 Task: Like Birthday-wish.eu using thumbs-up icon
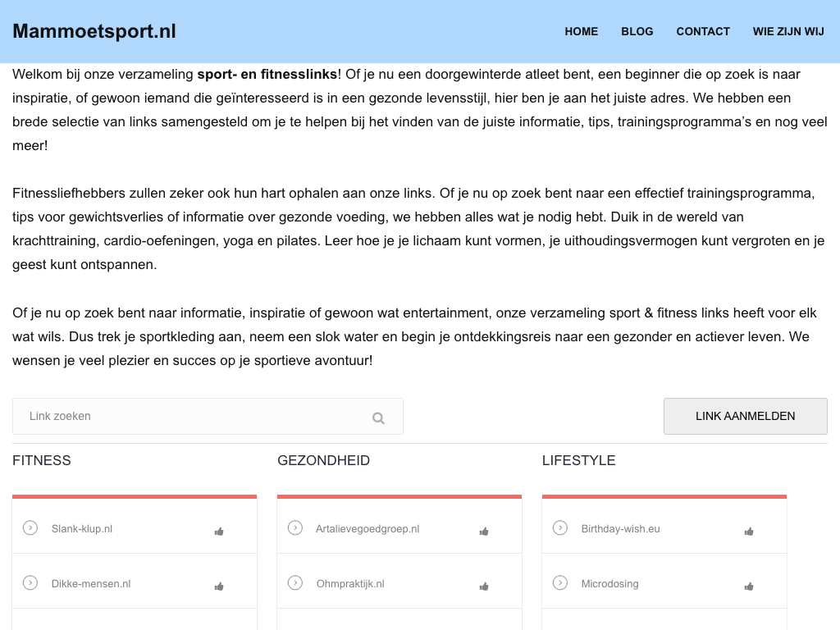pyautogui.click(x=749, y=532)
